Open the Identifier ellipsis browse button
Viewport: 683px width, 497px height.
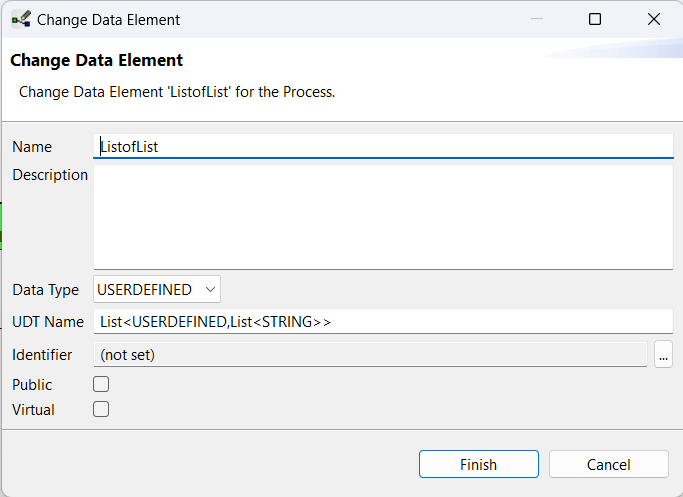[x=663, y=354]
